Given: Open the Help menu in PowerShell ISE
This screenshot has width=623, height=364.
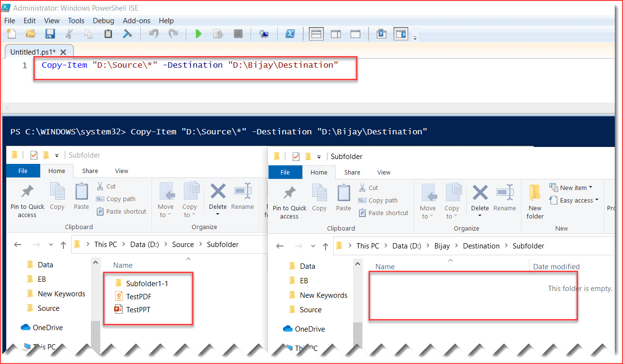Looking at the screenshot, I should tap(166, 21).
